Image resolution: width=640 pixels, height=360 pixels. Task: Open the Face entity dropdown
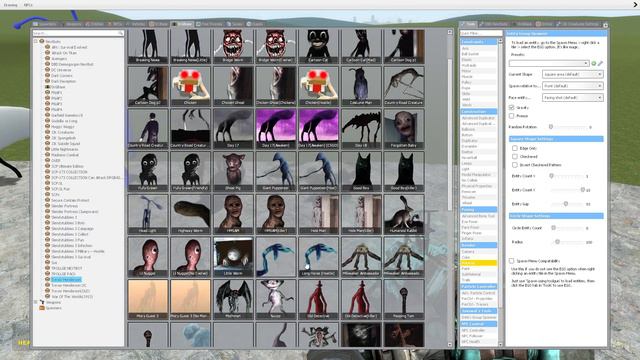click(572, 98)
